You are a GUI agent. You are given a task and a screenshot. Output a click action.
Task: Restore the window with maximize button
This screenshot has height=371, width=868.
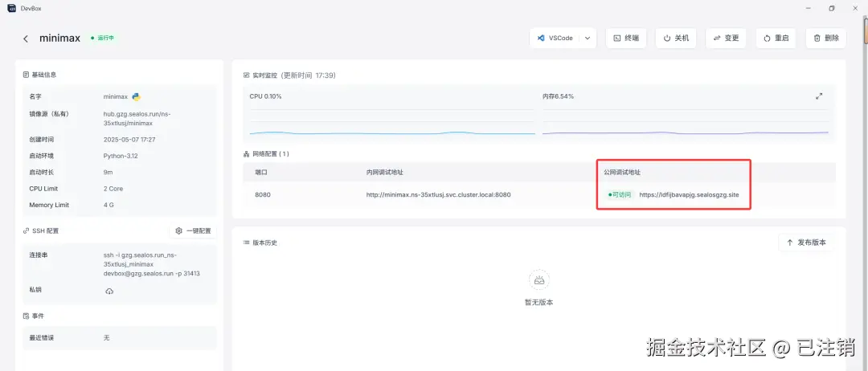tap(832, 8)
